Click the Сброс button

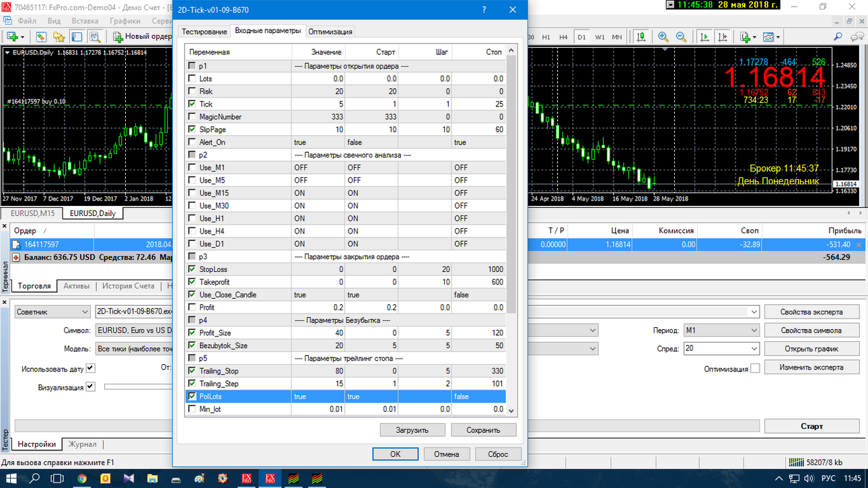[x=498, y=454]
